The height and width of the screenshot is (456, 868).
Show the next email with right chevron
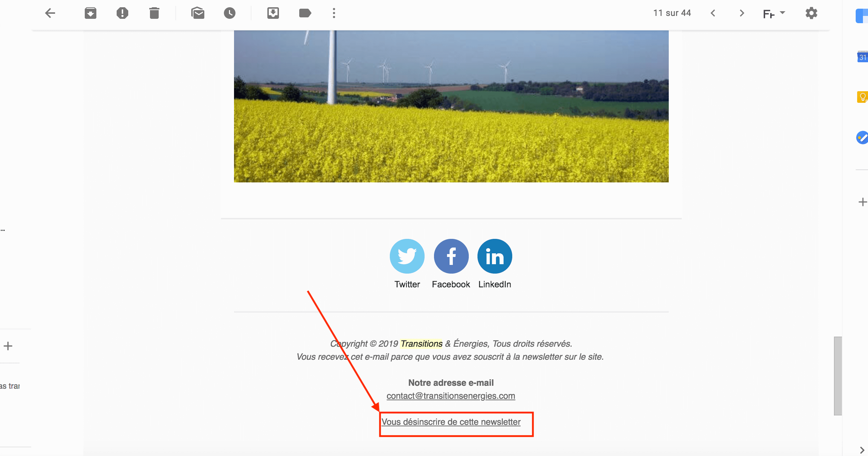click(742, 13)
